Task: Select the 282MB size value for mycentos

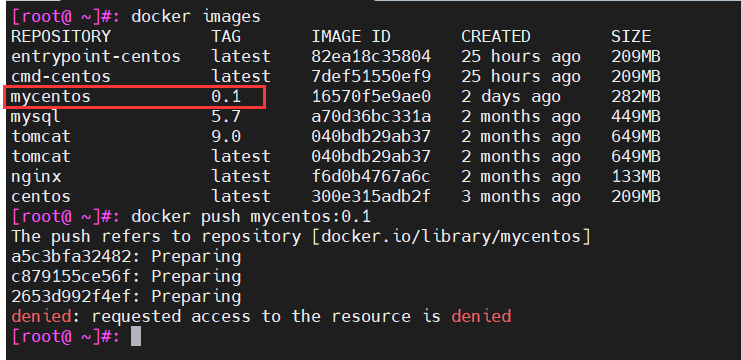Action: tap(636, 97)
